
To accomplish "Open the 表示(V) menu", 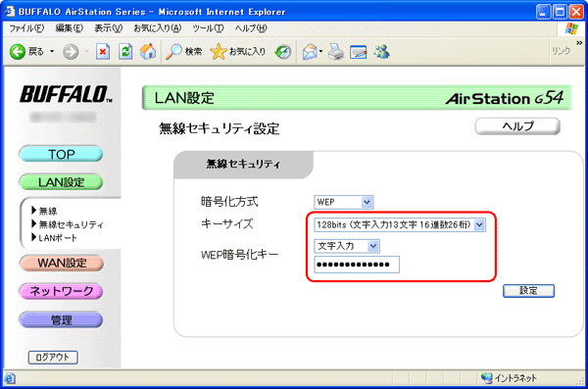I will (108, 28).
